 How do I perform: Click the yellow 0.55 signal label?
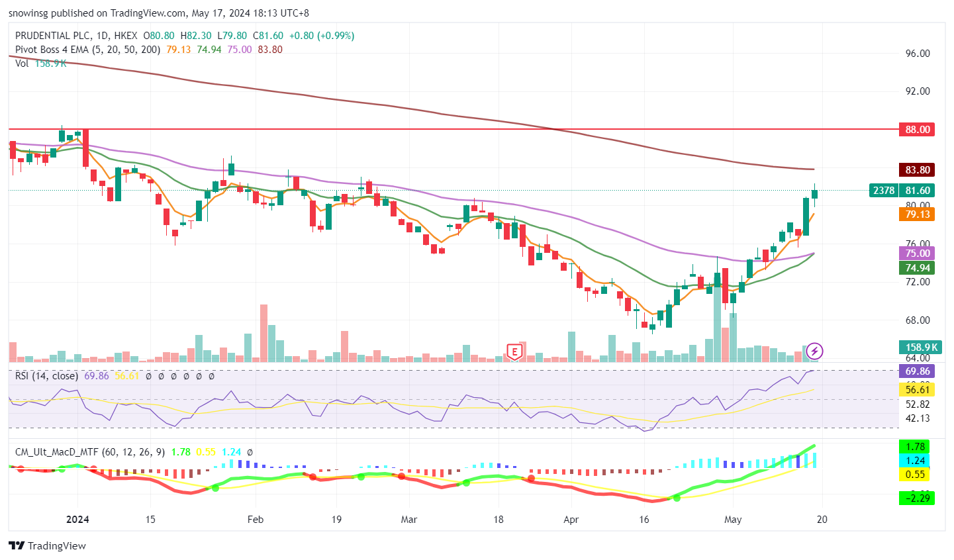915,474
